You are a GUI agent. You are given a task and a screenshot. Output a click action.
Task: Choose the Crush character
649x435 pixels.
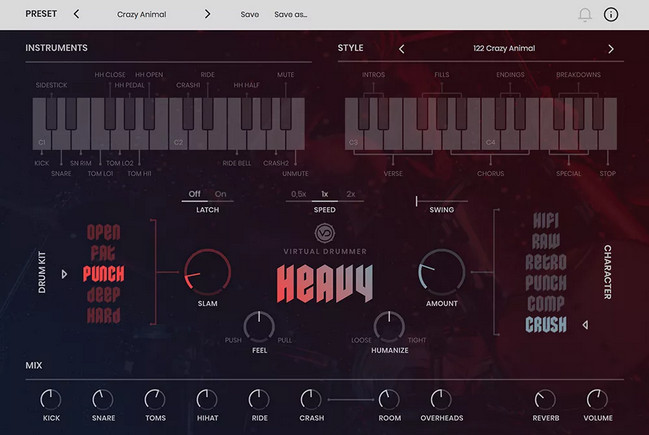pyautogui.click(x=546, y=325)
